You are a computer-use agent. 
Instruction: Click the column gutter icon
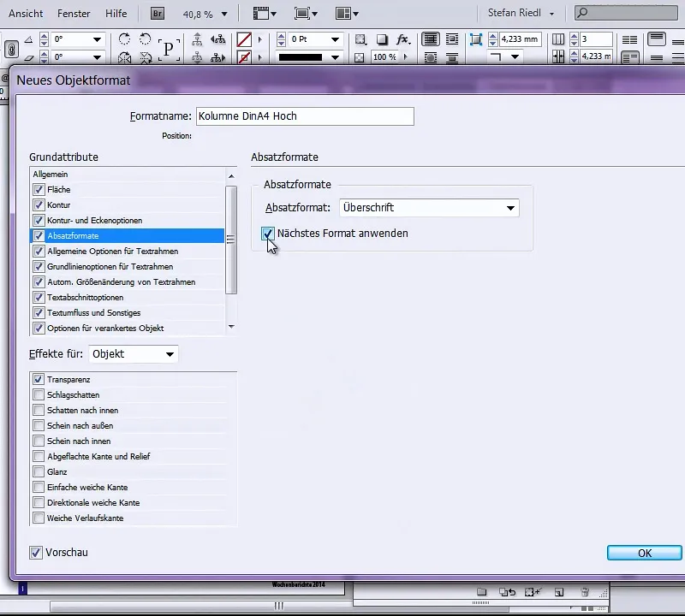(x=558, y=56)
